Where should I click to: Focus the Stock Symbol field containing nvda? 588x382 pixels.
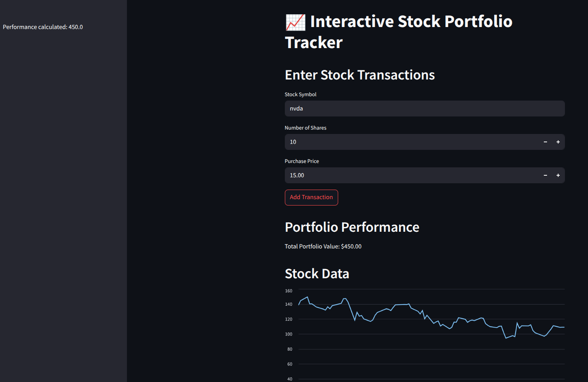coord(424,109)
